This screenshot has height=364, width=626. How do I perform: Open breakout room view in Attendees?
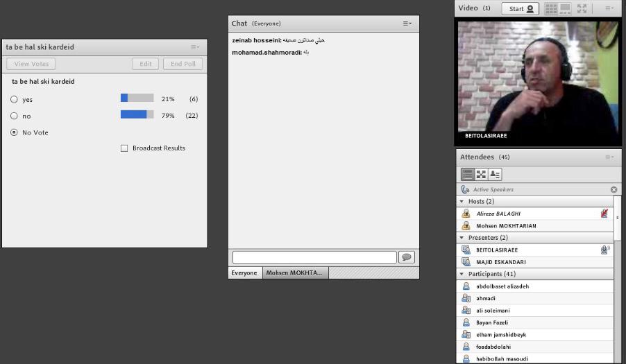coord(481,174)
